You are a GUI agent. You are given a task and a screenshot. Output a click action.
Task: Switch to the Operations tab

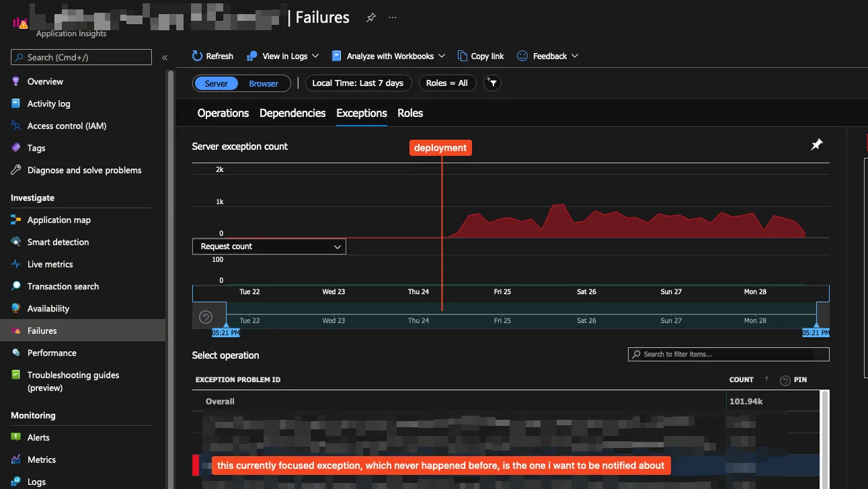(223, 113)
